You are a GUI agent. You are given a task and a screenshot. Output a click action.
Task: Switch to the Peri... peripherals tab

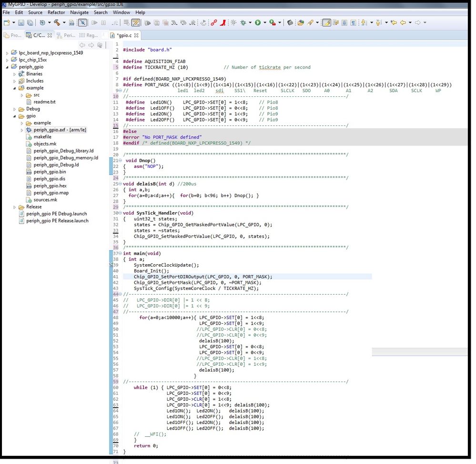click(x=66, y=35)
